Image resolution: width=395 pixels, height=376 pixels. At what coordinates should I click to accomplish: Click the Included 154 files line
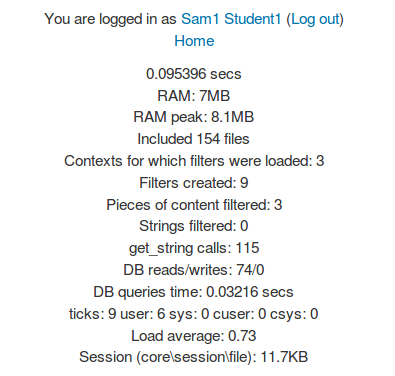193,139
